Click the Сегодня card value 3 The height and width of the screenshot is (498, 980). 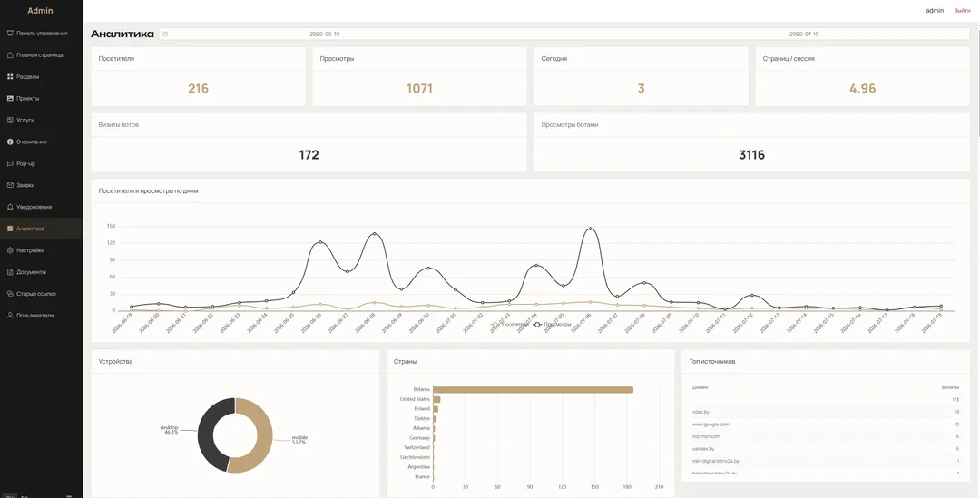pyautogui.click(x=641, y=89)
